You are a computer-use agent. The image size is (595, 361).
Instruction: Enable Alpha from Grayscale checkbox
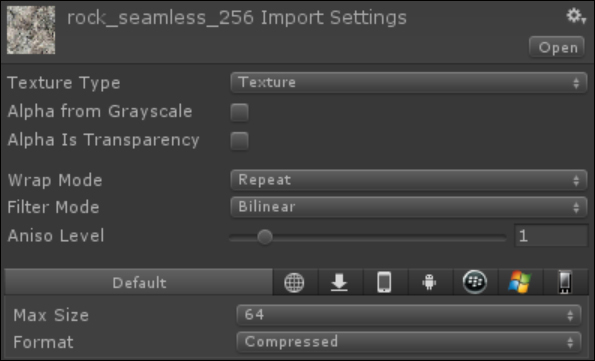point(239,112)
